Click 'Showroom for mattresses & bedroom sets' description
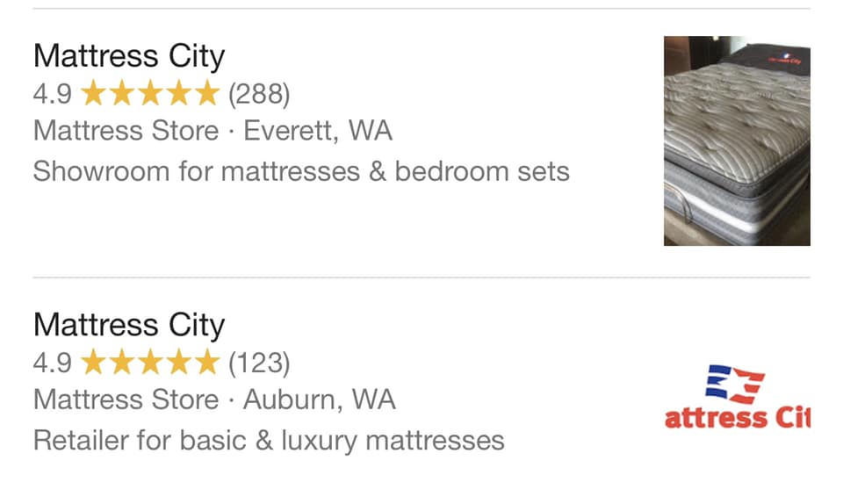The width and height of the screenshot is (843, 504). point(301,172)
